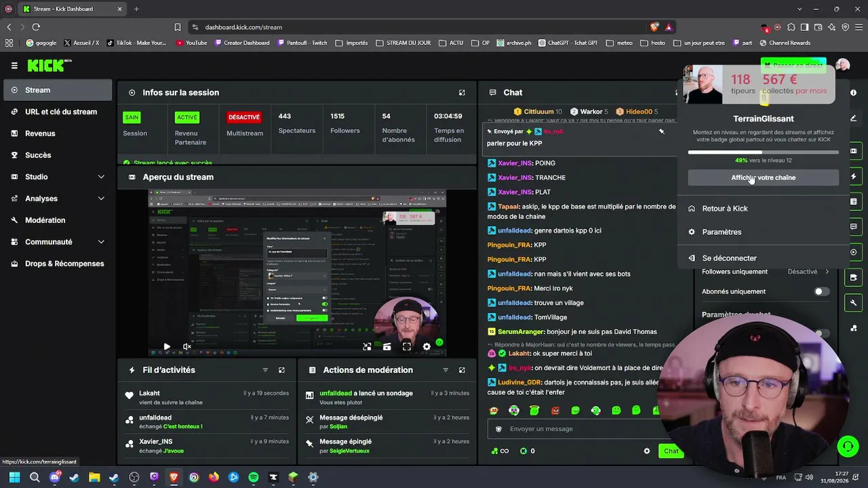868x488 pixels.
Task: Open a new browser tab
Action: (136, 9)
